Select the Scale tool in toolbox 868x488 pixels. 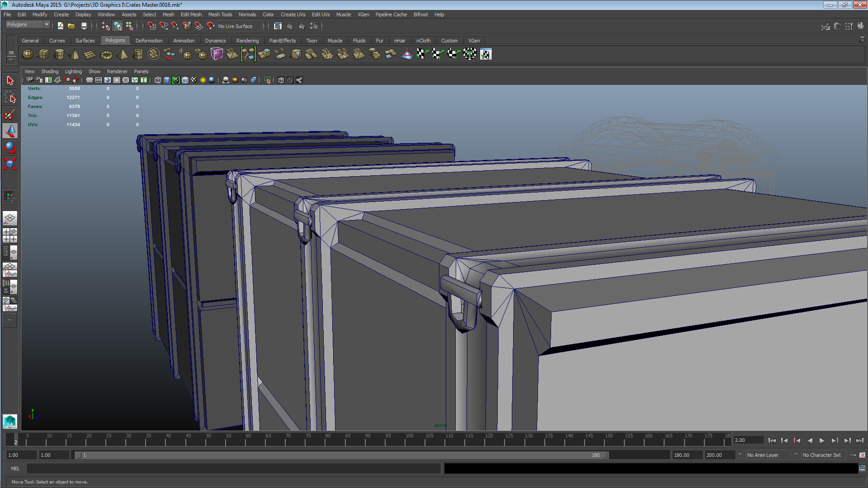tap(10, 164)
